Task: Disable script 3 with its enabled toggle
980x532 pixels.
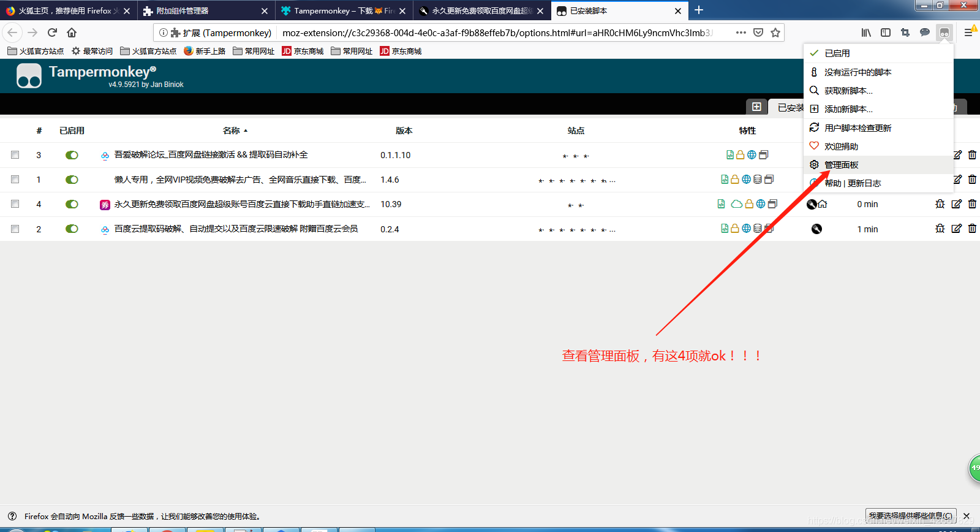Action: pos(72,155)
